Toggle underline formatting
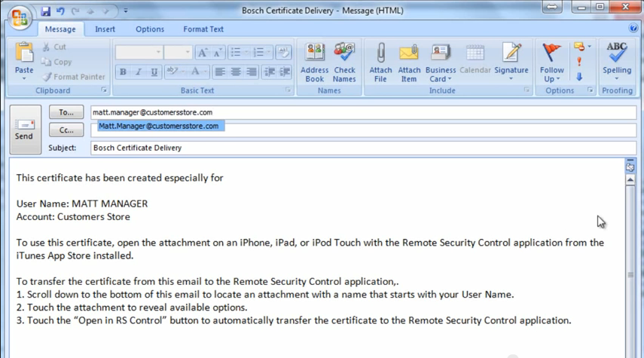Viewport: 644px width, 358px height. tap(154, 72)
